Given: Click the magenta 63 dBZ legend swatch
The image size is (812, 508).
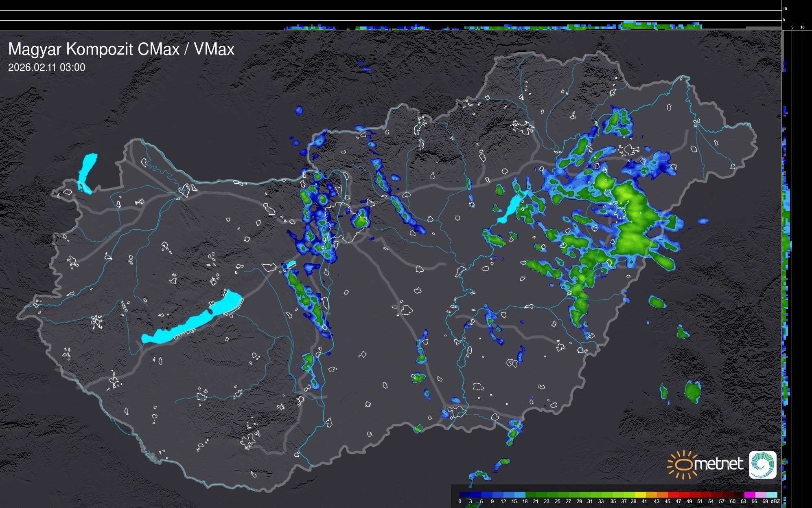Looking at the screenshot, I should (x=749, y=495).
